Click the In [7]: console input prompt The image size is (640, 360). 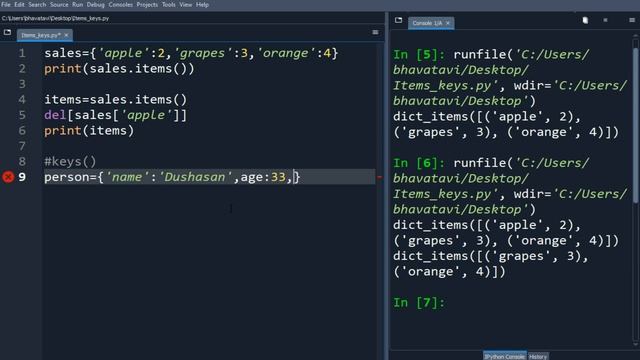pos(419,302)
